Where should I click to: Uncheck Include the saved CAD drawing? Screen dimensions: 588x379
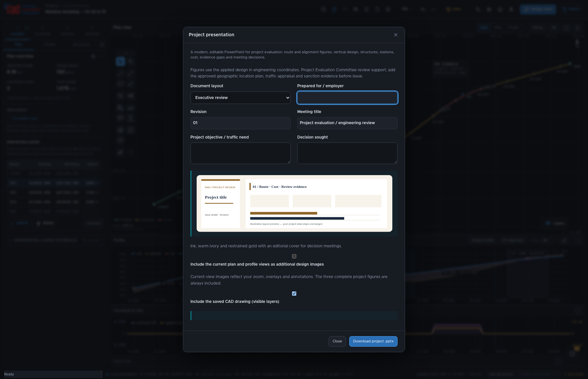294,294
